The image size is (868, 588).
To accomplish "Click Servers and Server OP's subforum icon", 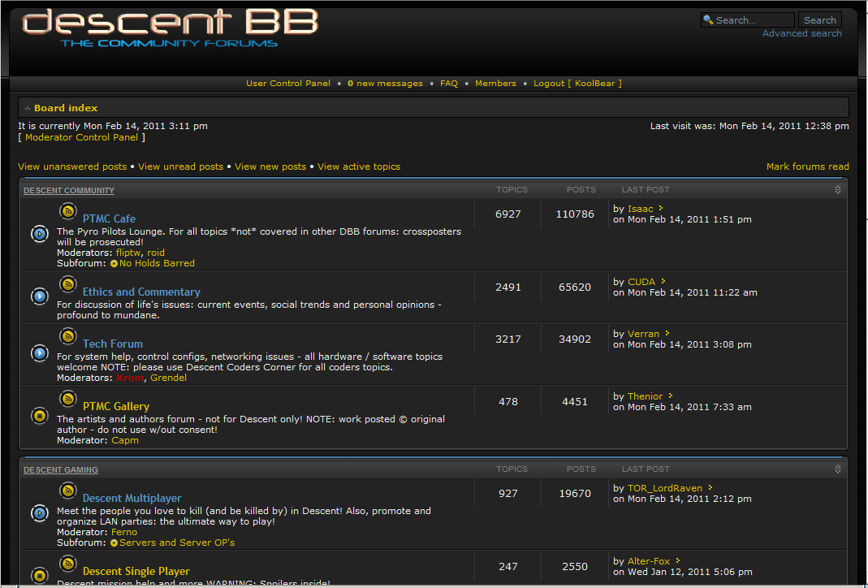I will pos(114,543).
